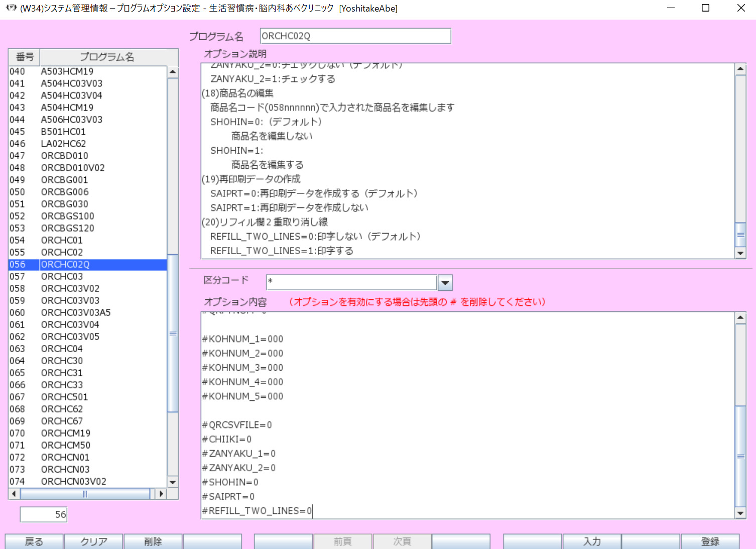The width and height of the screenshot is (756, 549).
Task: Select program ORCHC03 in the list
Action: [x=62, y=276]
